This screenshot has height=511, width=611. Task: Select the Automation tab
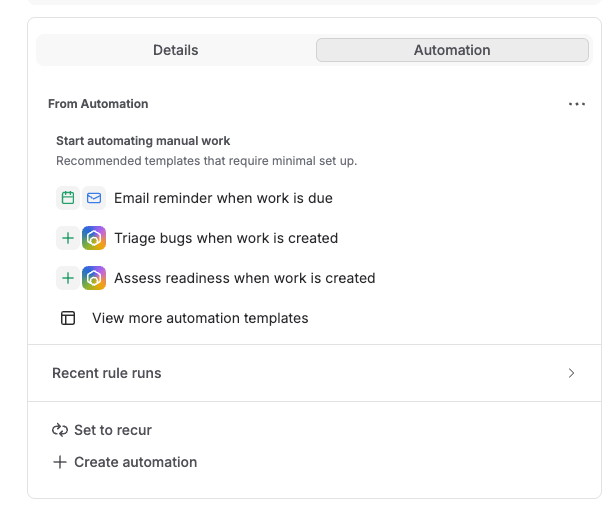click(452, 50)
